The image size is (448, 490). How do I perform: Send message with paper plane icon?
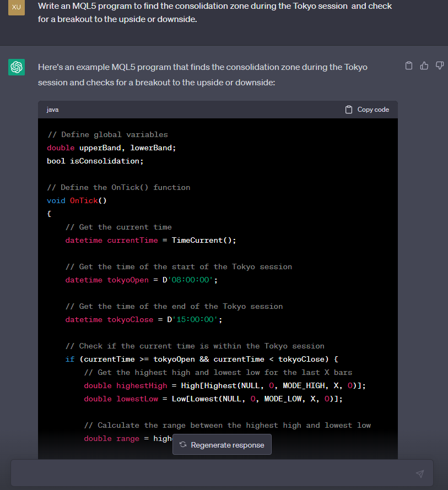420,473
